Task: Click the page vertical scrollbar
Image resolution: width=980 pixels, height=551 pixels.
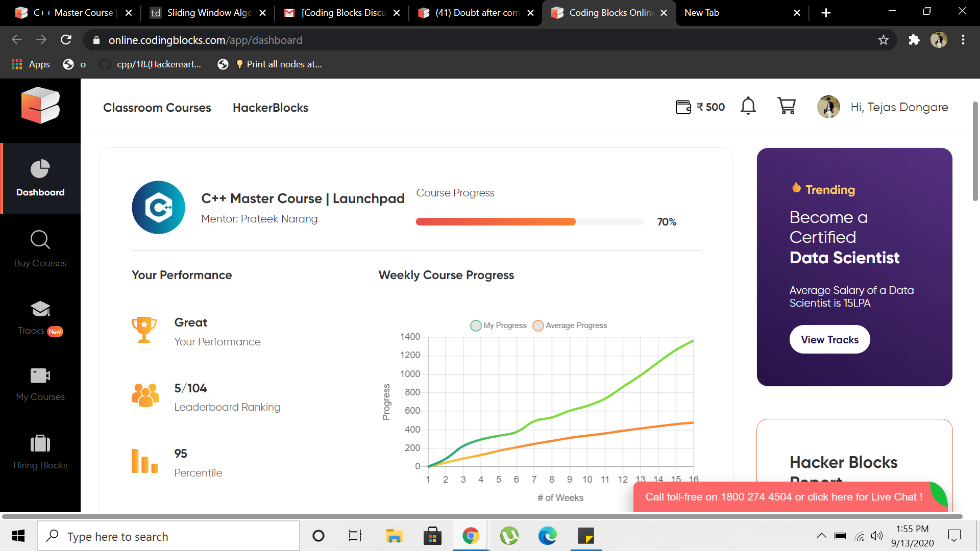Action: 975,151
